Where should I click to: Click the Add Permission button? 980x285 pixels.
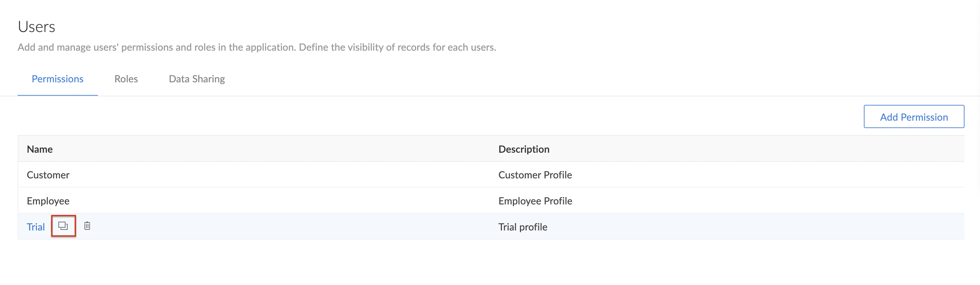[x=913, y=117]
